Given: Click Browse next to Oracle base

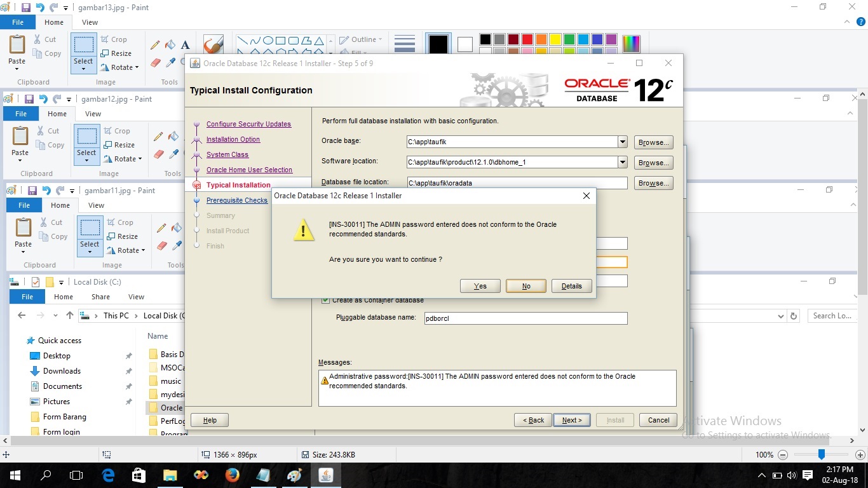Looking at the screenshot, I should point(653,142).
